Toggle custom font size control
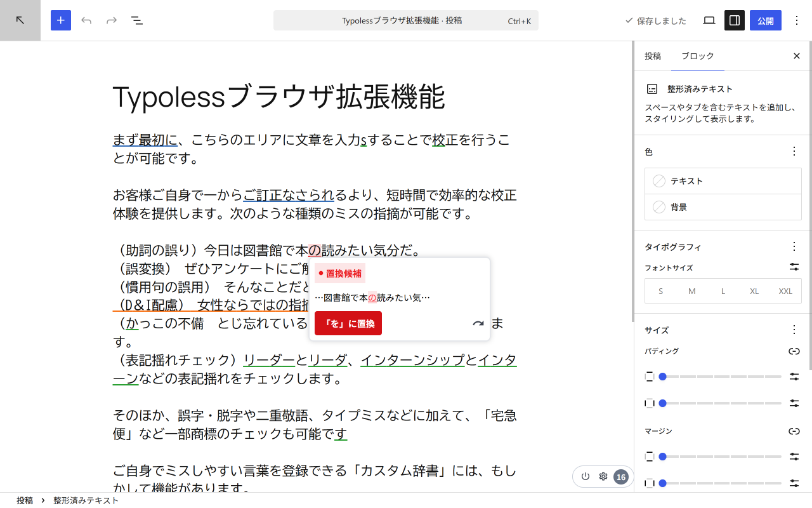 pyautogui.click(x=794, y=267)
